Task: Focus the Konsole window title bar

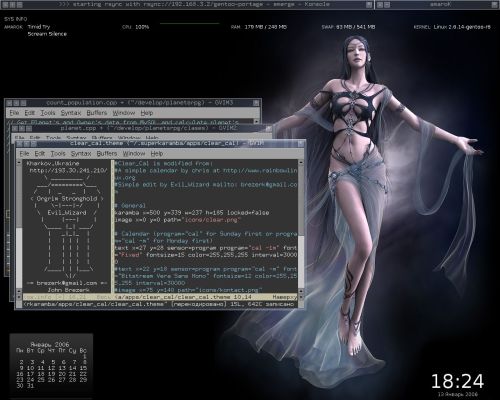Action: coord(187,4)
